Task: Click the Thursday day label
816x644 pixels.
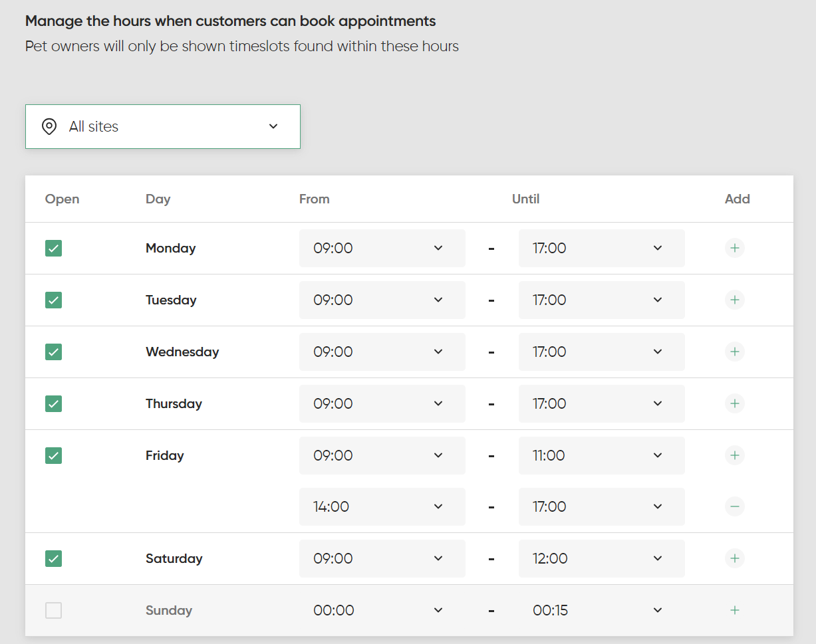Action: (x=174, y=404)
